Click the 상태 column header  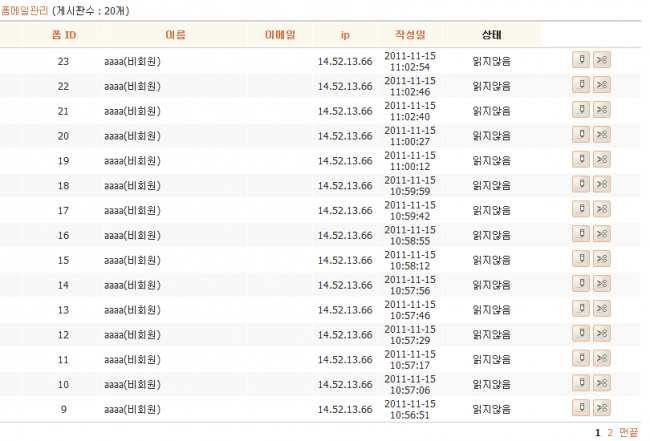pyautogui.click(x=492, y=35)
